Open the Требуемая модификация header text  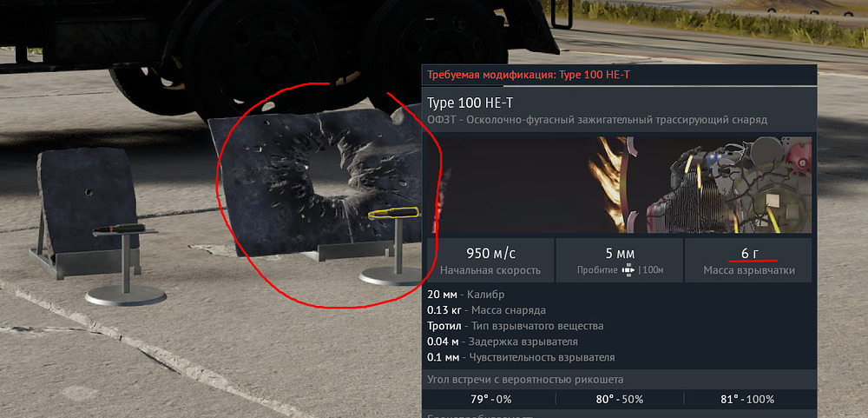(x=528, y=76)
